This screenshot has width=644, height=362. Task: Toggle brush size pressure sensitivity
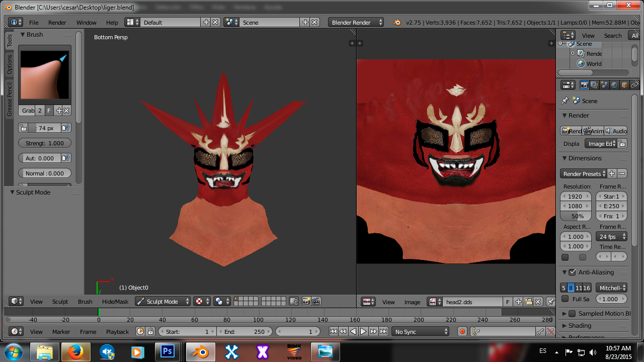click(66, 128)
